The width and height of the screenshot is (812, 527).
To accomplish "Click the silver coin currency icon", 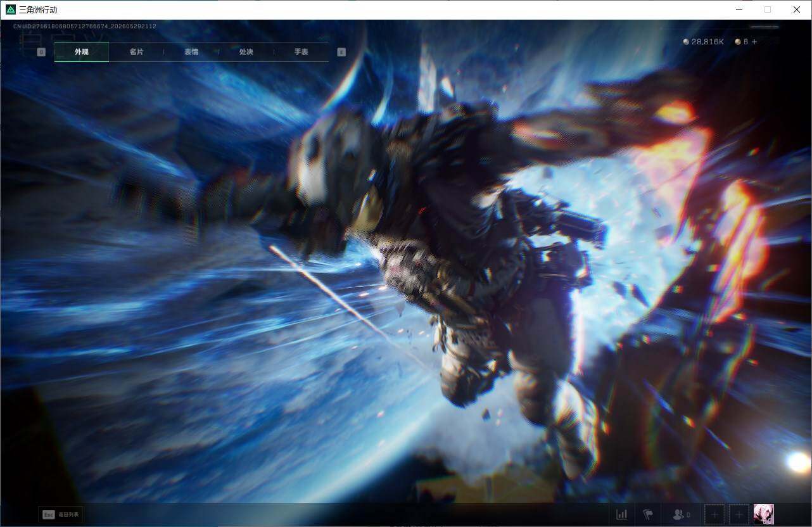I will point(686,42).
